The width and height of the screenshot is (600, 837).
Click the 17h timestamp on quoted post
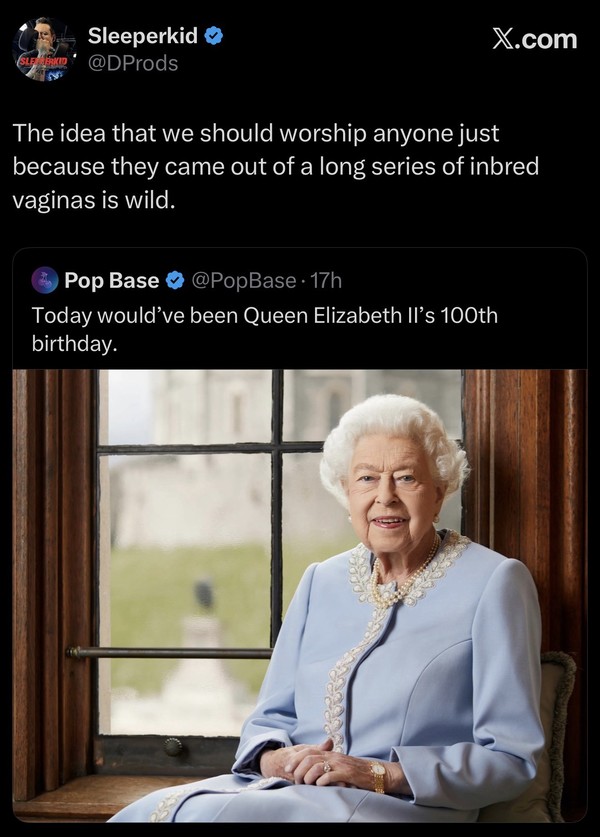click(326, 280)
